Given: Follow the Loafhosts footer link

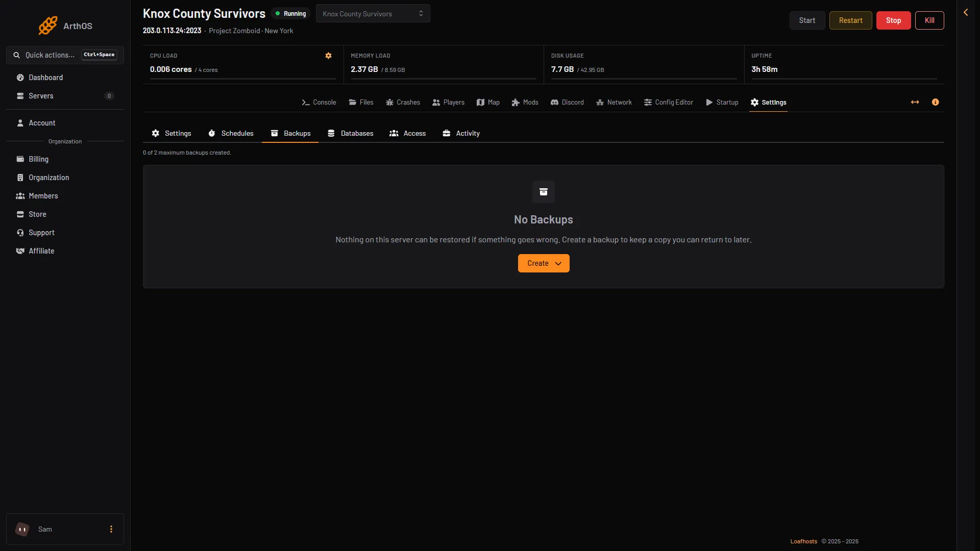Looking at the screenshot, I should 803,541.
